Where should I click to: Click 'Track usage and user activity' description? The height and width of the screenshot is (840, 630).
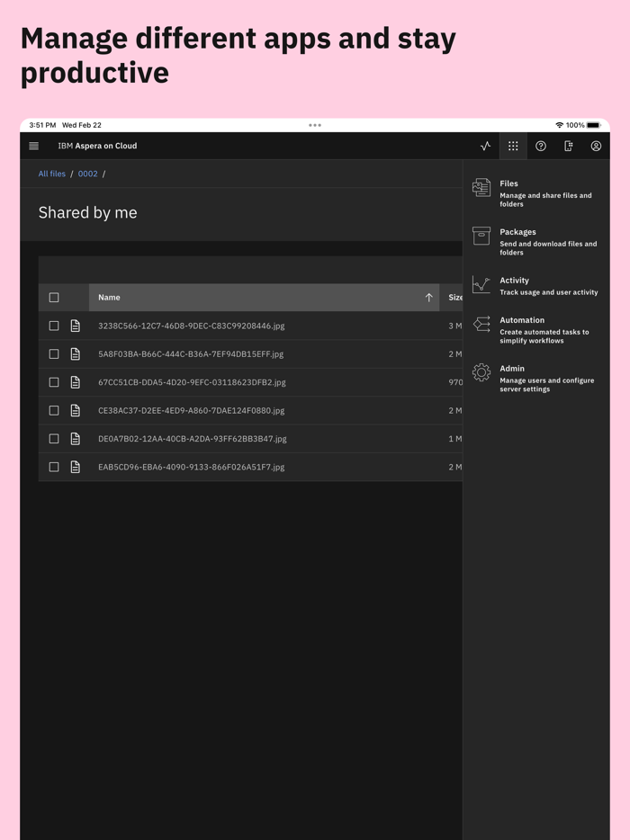pyautogui.click(x=548, y=292)
